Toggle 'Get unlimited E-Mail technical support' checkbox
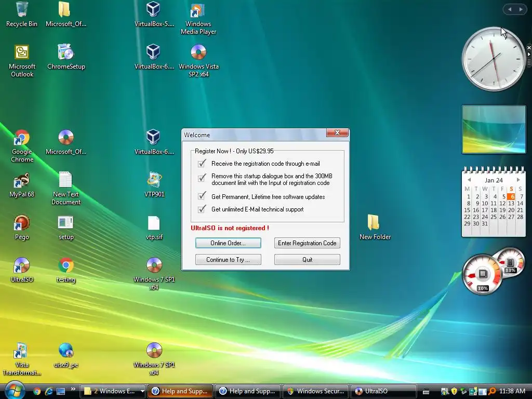Screen dimensions: 532x399 click(202, 209)
